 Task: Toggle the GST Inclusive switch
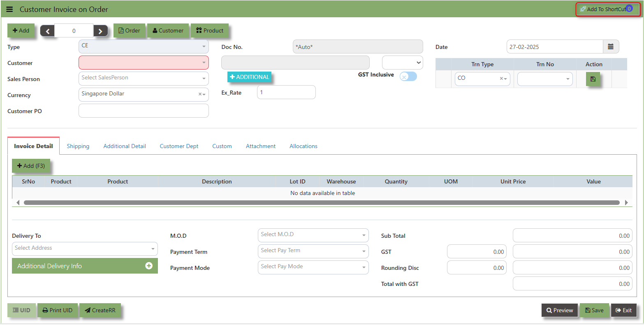[408, 77]
